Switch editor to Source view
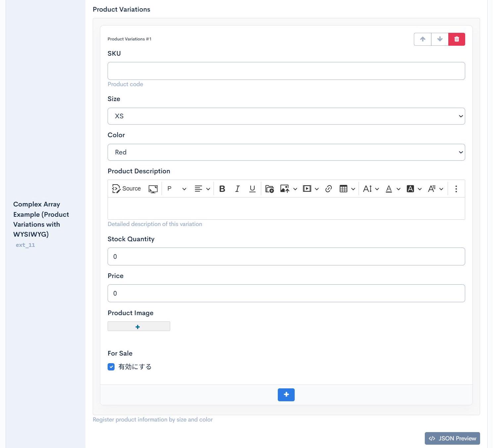This screenshot has height=448, width=493. pyautogui.click(x=126, y=189)
